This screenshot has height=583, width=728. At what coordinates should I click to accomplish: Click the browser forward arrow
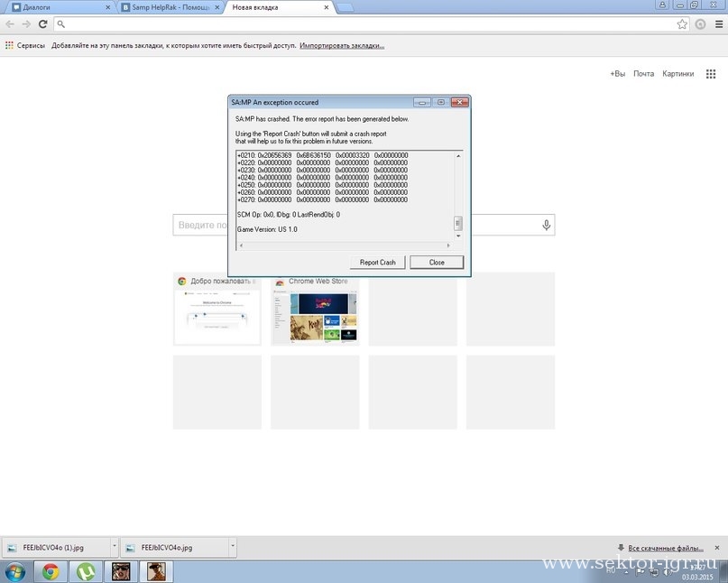26,24
